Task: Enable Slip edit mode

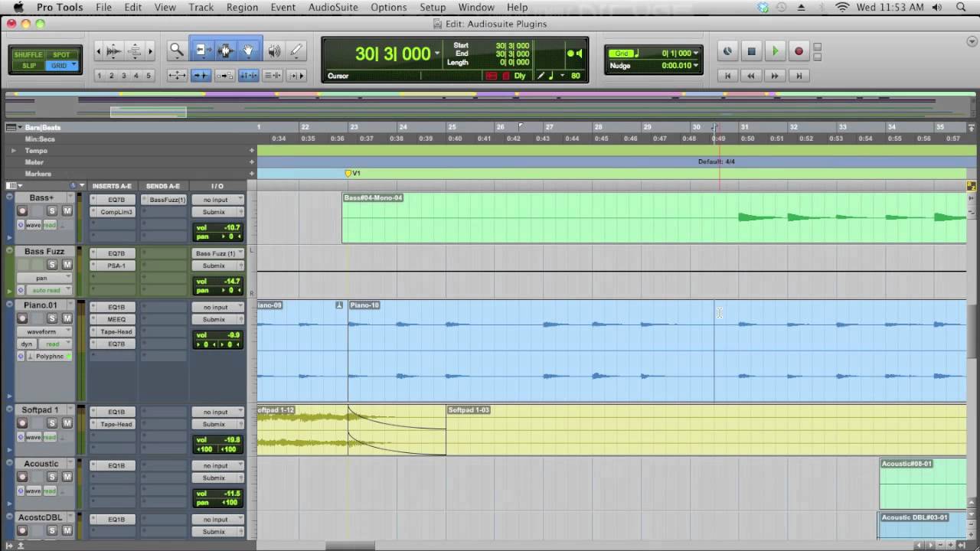Action: point(28,66)
